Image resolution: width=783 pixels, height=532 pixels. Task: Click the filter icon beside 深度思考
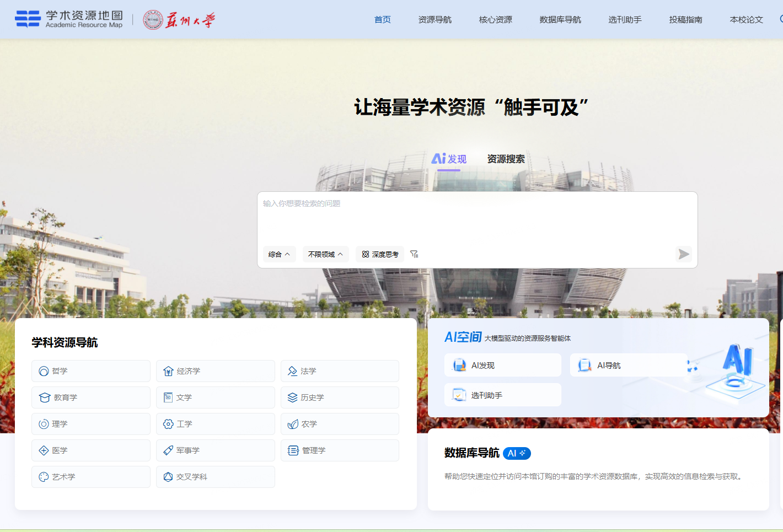coord(414,254)
